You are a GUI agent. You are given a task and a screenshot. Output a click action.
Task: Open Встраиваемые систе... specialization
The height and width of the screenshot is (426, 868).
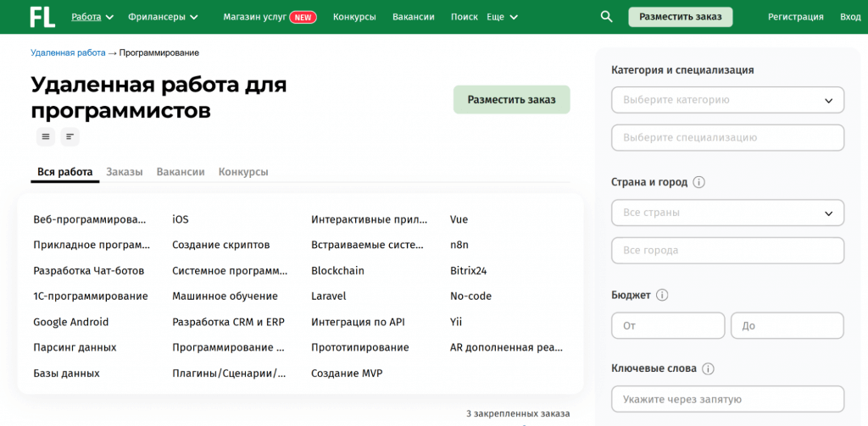coord(368,245)
